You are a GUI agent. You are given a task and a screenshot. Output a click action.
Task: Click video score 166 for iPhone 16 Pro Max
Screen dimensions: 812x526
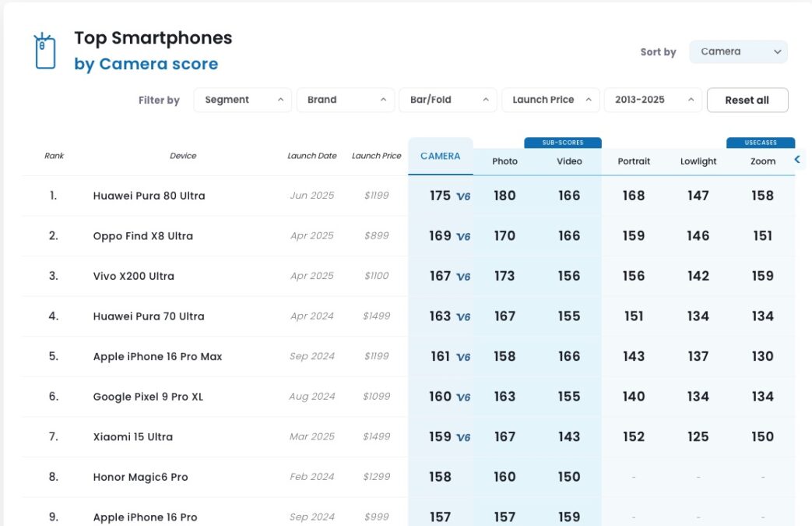pos(569,357)
